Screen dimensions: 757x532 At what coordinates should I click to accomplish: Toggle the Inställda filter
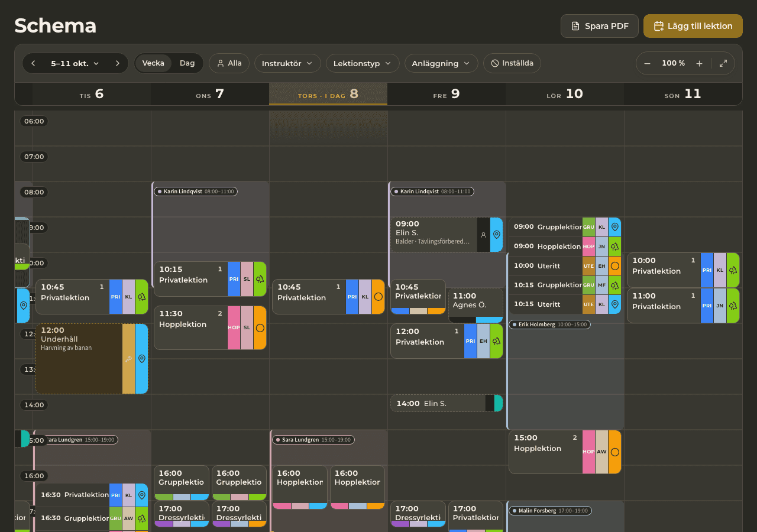512,63
